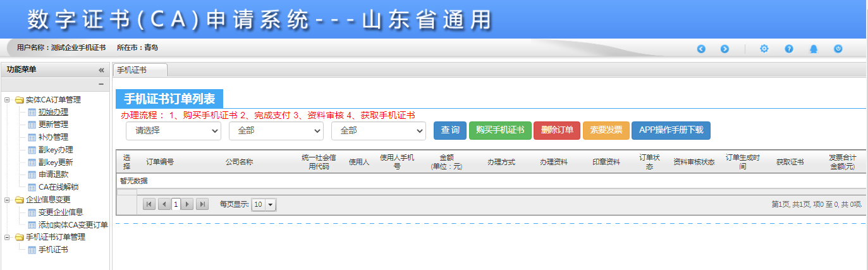The image size is (868, 270).
Task: Open 初始办理 in the sidebar menu
Action: point(53,112)
